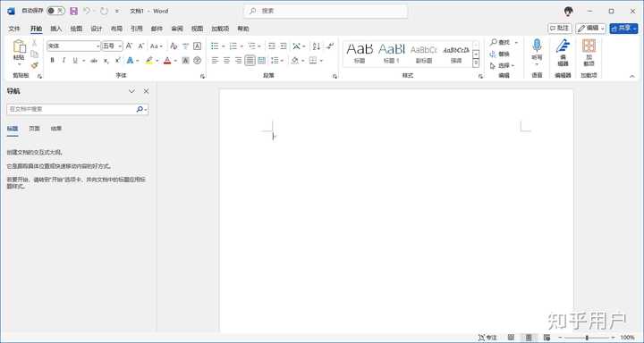Image resolution: width=644 pixels, height=343 pixels.
Task: Toggle the AutoSave switch
Action: click(55, 11)
